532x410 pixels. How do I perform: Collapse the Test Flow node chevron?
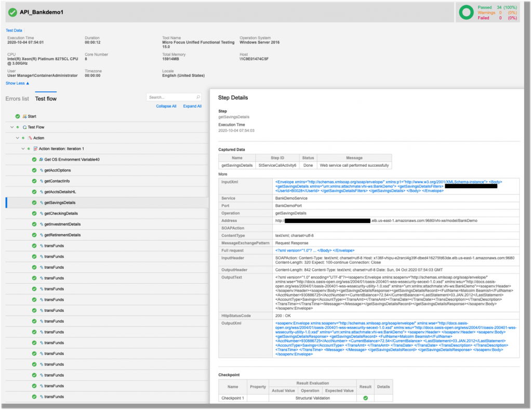12,127
